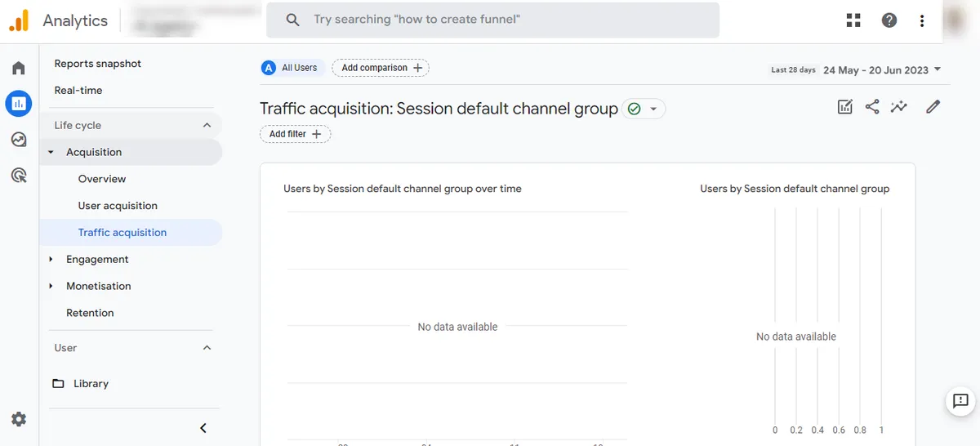The height and width of the screenshot is (446, 980).
Task: Click the Google Analytics logo
Action: pos(19,20)
